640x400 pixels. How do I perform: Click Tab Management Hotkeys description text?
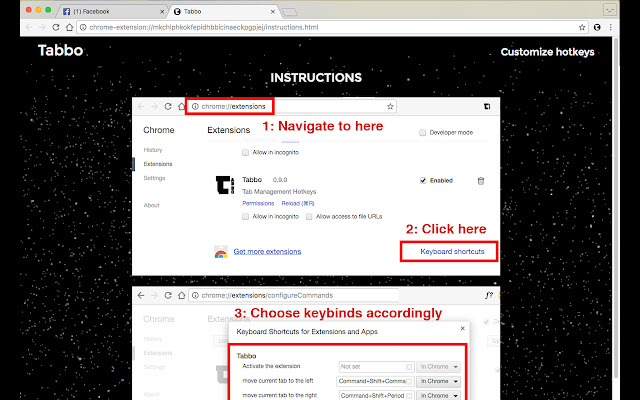279,191
